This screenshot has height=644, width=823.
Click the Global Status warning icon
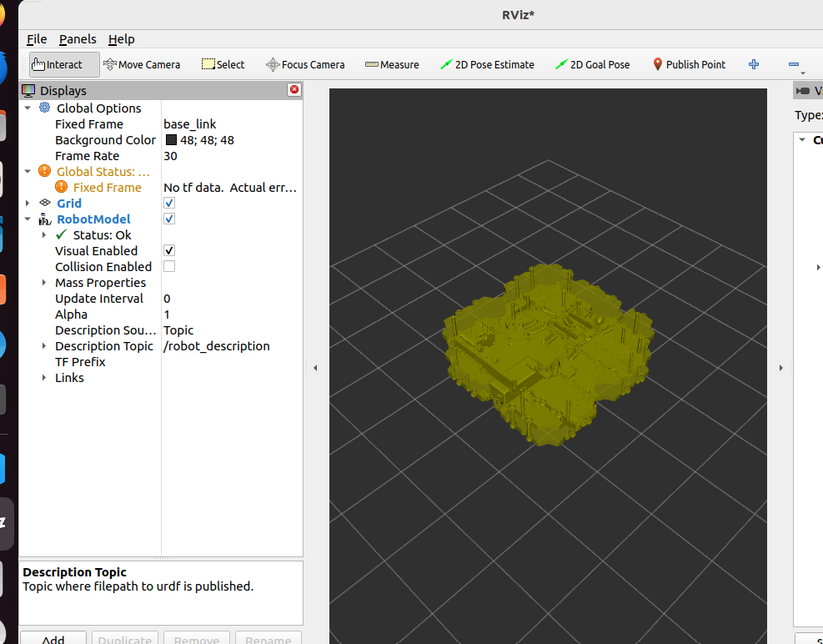(45, 171)
